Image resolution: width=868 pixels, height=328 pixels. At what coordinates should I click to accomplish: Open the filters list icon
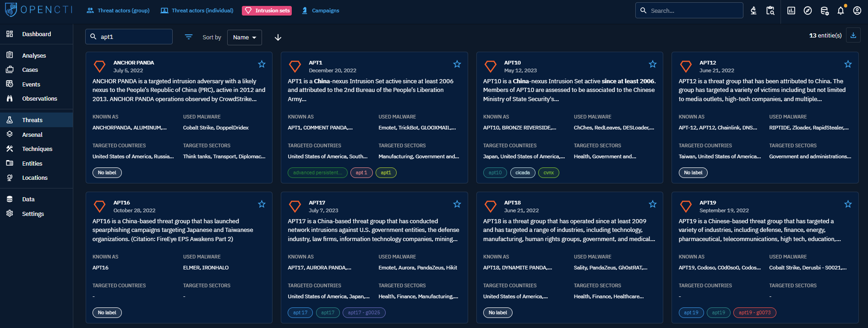189,37
